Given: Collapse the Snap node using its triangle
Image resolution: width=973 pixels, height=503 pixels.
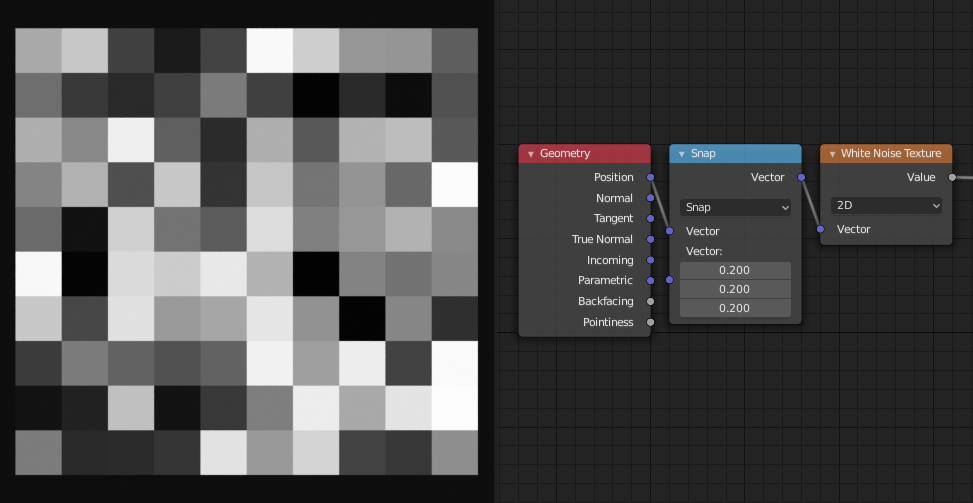Looking at the screenshot, I should pyautogui.click(x=681, y=154).
